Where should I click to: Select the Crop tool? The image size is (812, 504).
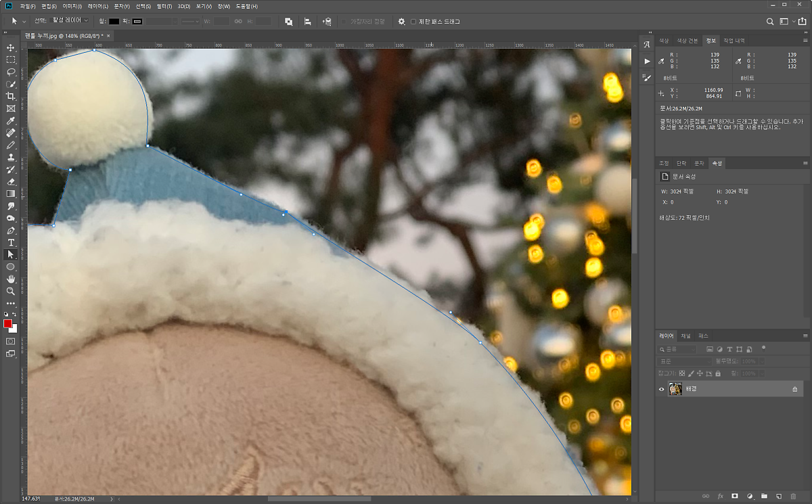(x=11, y=97)
